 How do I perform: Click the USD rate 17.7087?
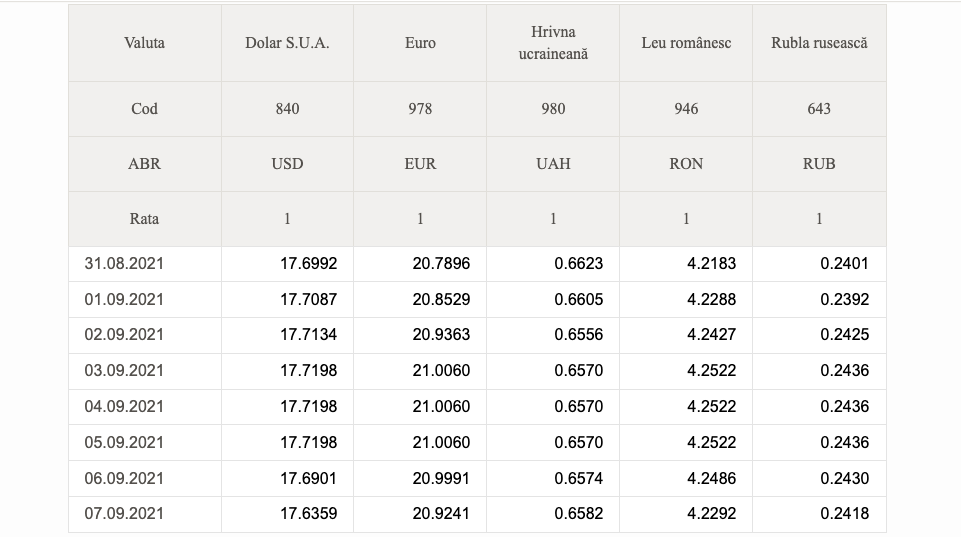pyautogui.click(x=308, y=299)
